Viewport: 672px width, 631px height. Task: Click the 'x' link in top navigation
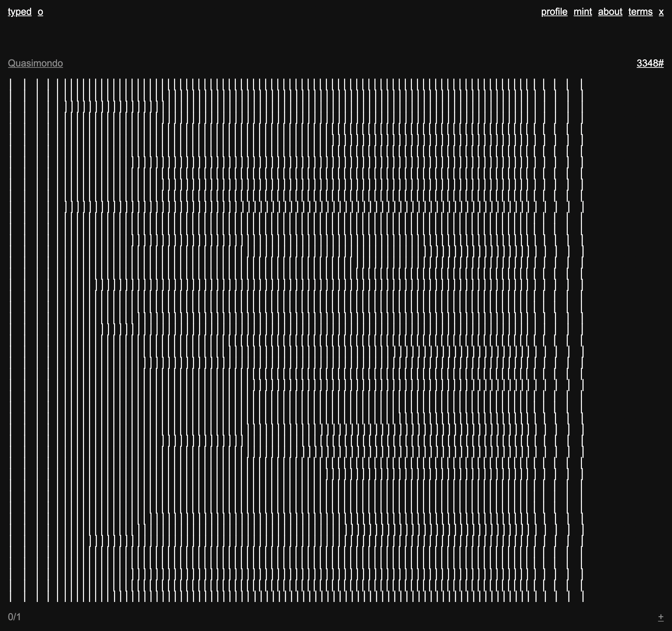coord(661,12)
